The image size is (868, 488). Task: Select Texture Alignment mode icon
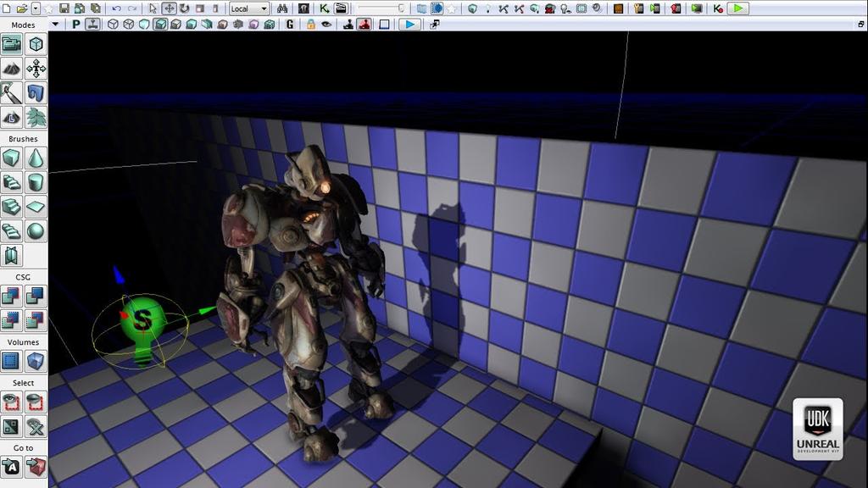[36, 69]
